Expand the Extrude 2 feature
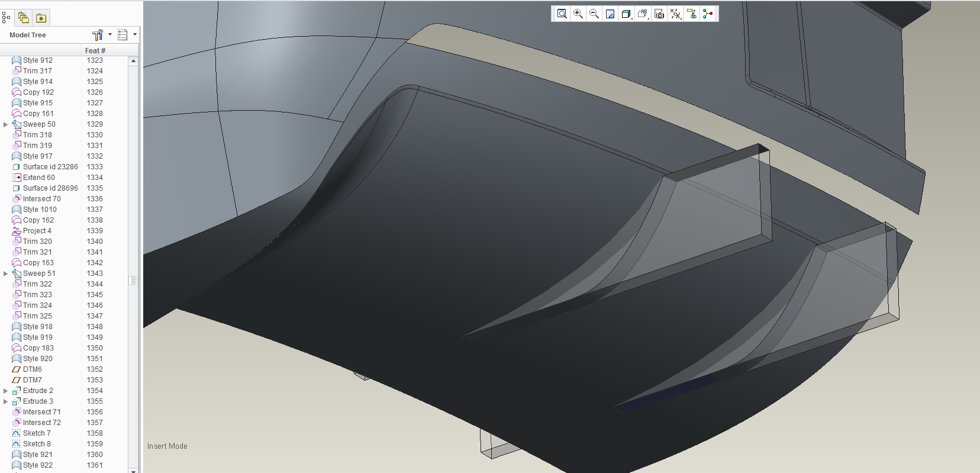This screenshot has width=980, height=473. tap(6, 391)
